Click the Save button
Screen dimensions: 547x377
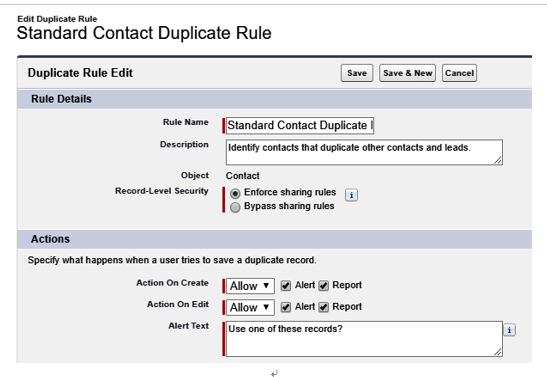pos(357,73)
